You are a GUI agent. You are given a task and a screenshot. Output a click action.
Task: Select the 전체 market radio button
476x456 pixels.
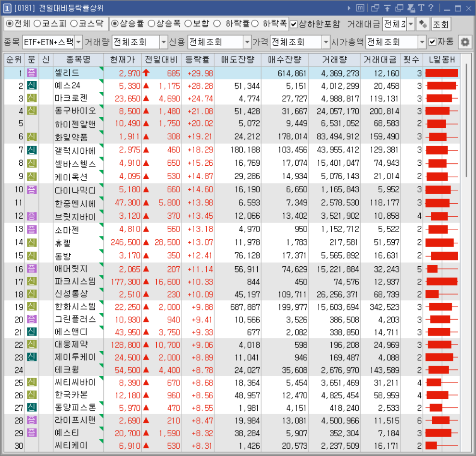click(x=10, y=24)
